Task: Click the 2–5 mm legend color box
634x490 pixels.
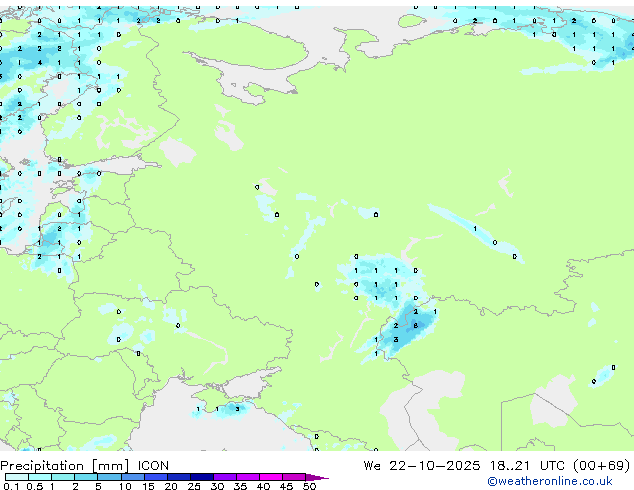Action: pos(86,477)
